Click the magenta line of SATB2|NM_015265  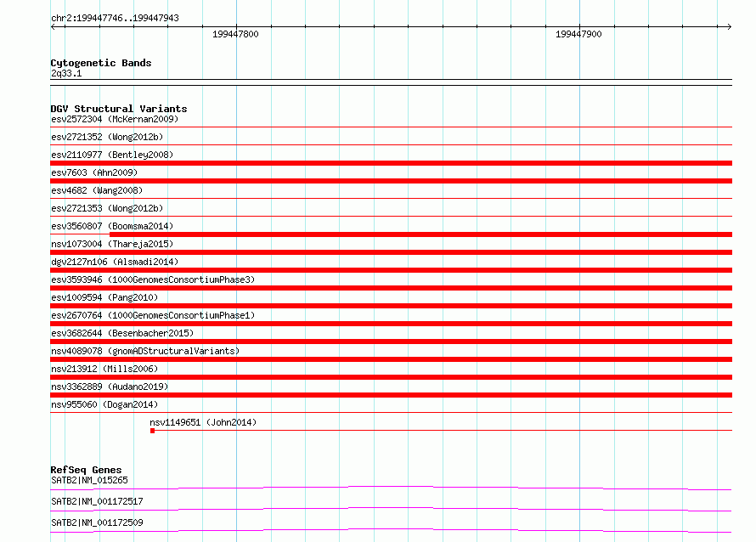391,488
